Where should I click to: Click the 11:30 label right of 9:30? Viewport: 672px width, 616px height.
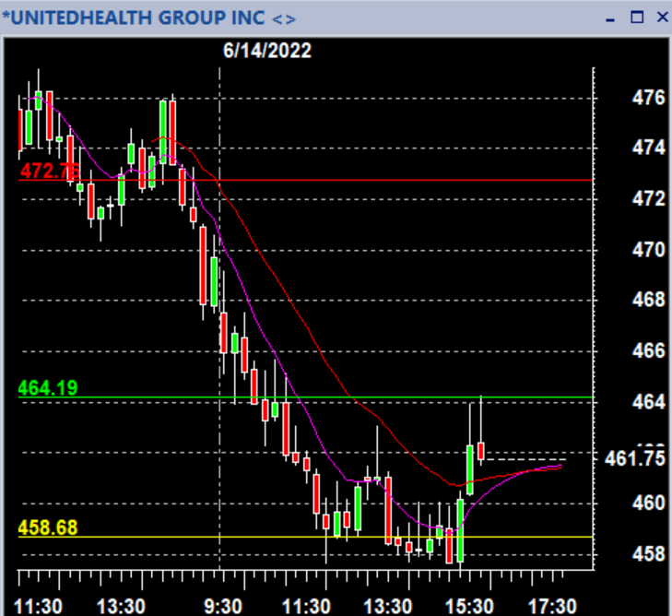(x=306, y=607)
